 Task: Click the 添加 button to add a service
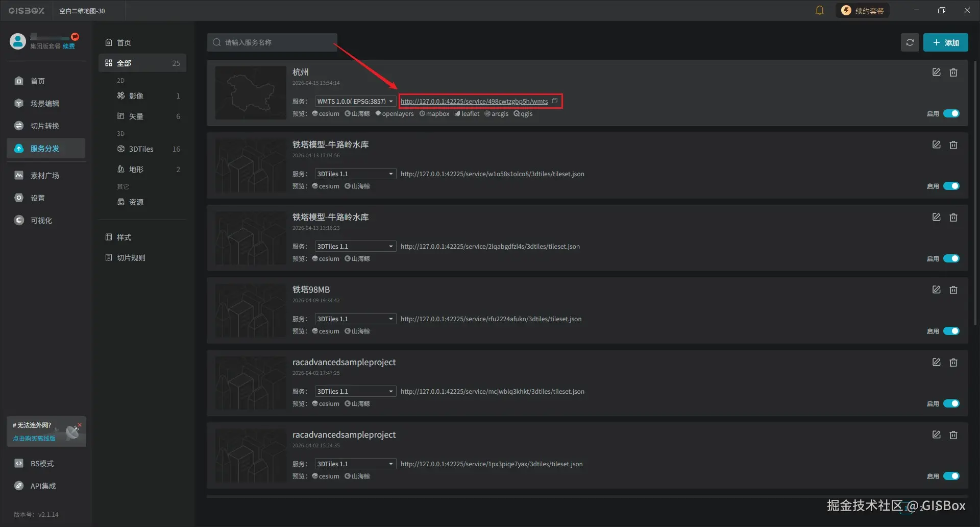coord(945,42)
